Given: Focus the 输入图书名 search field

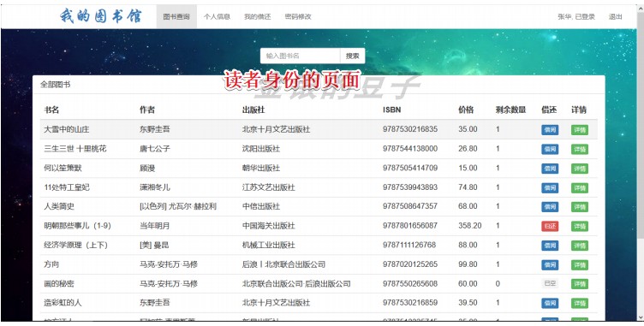Looking at the screenshot, I should click(x=301, y=56).
